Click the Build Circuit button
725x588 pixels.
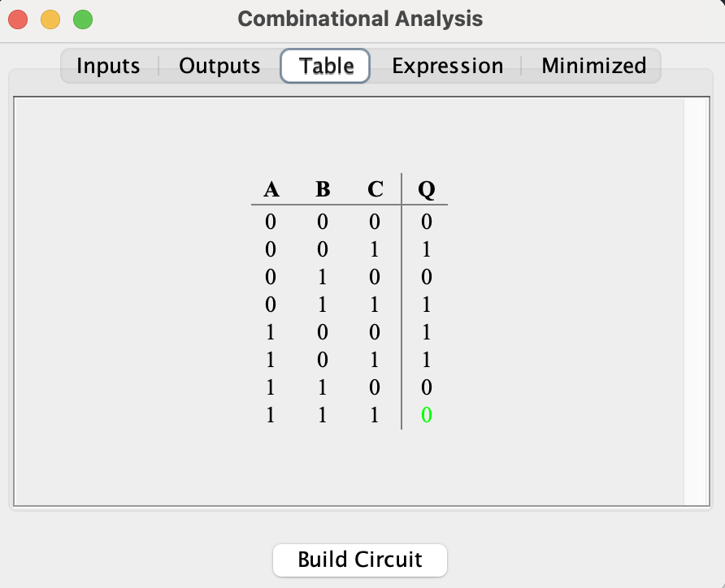pos(360,560)
